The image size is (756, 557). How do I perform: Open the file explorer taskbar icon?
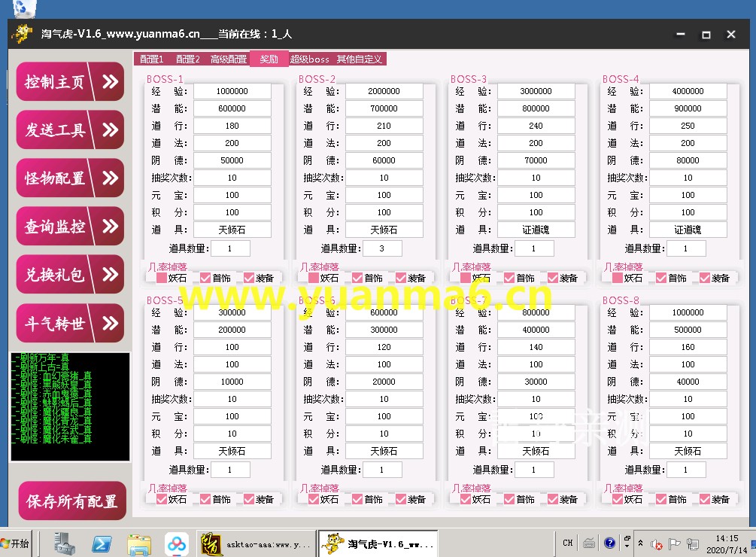tap(139, 544)
